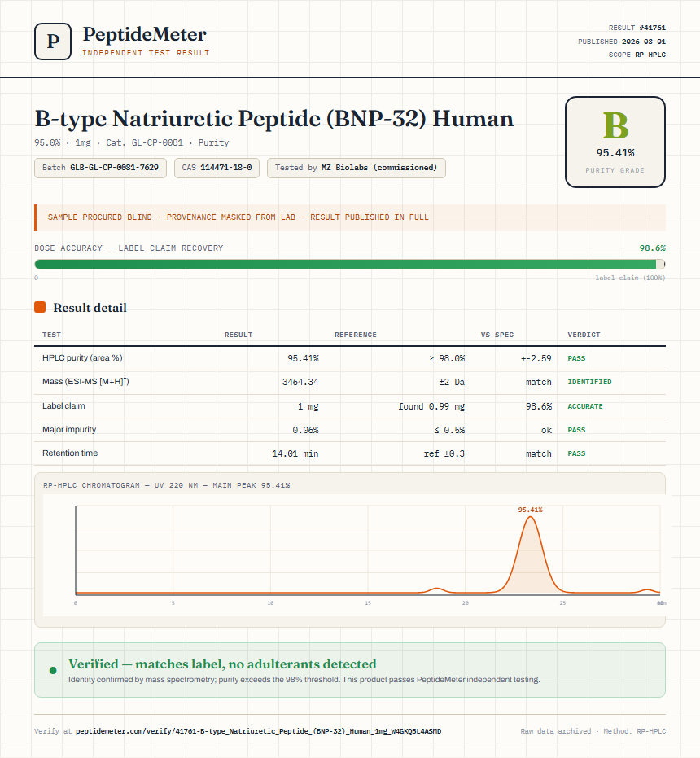Click the ≤ 0.5% reference cell
Screen dimensions: 700x758
point(449,430)
